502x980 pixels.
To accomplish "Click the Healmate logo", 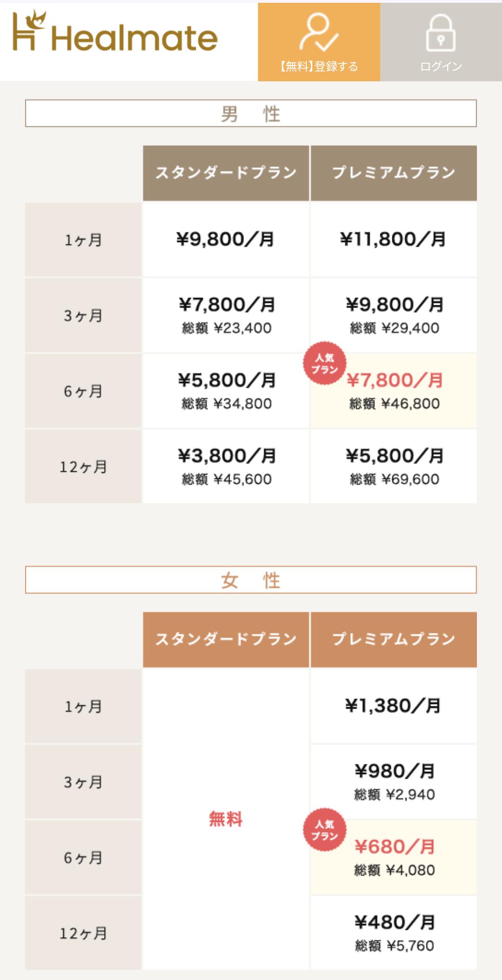I will pyautogui.click(x=115, y=33).
